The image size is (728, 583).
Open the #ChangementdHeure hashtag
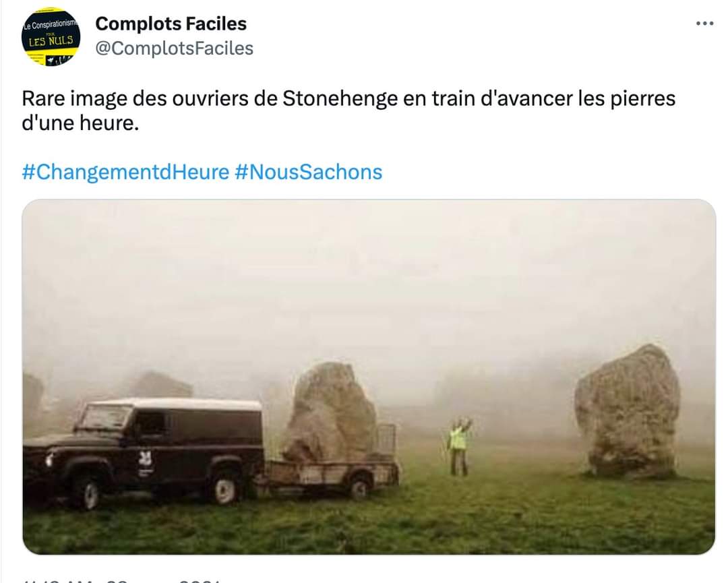tap(125, 172)
